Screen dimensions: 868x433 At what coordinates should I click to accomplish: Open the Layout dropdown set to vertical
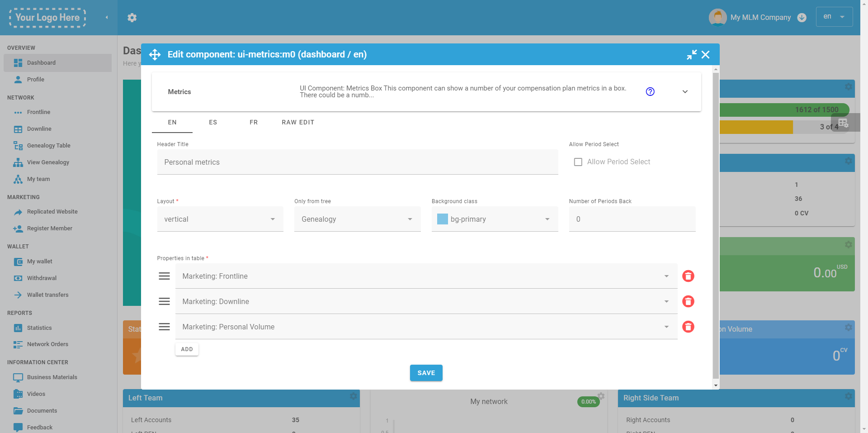point(220,219)
